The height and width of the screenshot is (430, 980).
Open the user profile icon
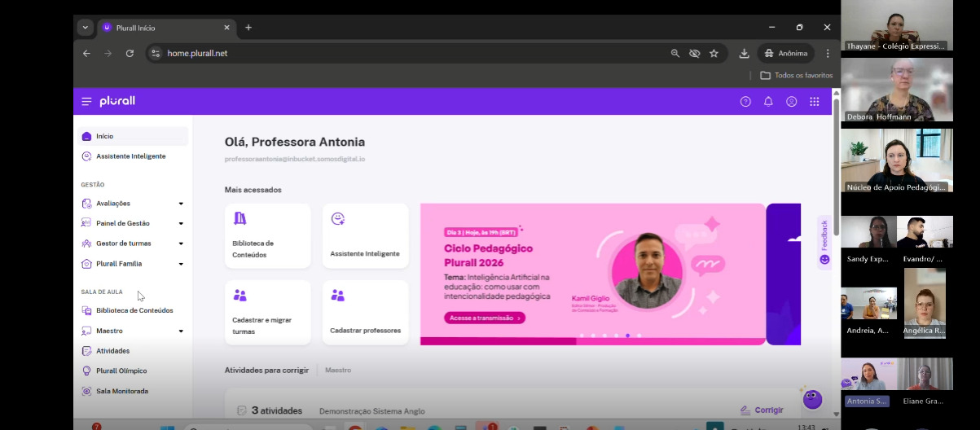[x=791, y=102]
